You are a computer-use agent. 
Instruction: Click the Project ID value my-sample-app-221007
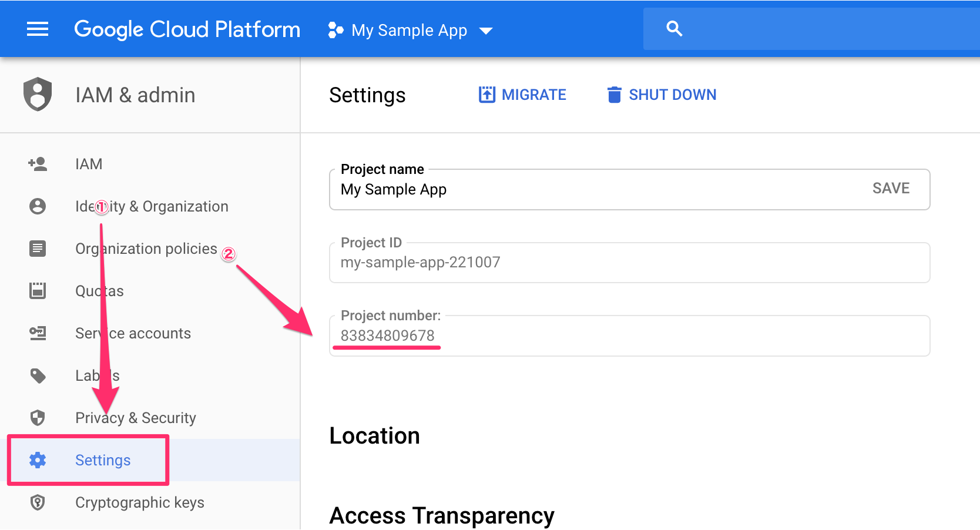point(421,262)
